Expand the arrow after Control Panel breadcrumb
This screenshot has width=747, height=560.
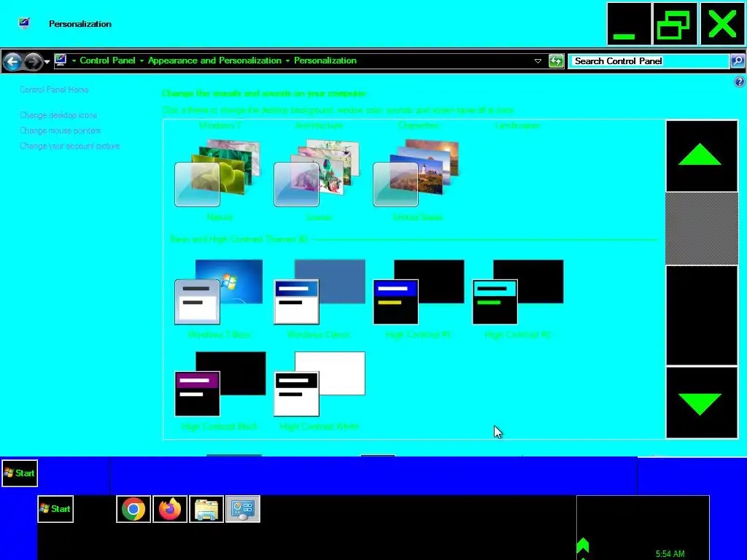(x=142, y=61)
